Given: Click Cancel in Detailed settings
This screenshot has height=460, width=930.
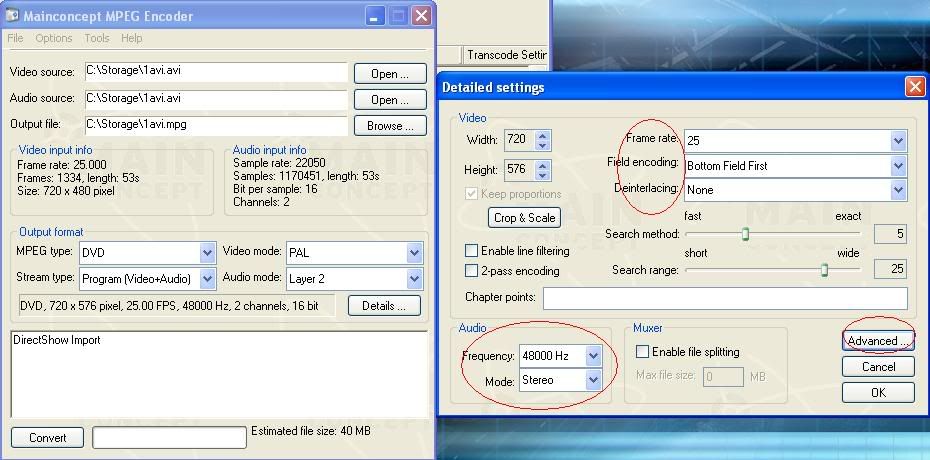Looking at the screenshot, I should pos(878,367).
